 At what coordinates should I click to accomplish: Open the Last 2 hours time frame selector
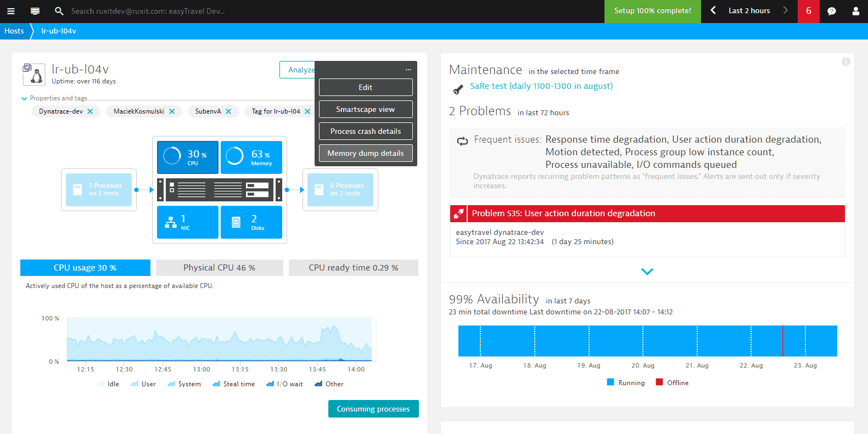[749, 10]
